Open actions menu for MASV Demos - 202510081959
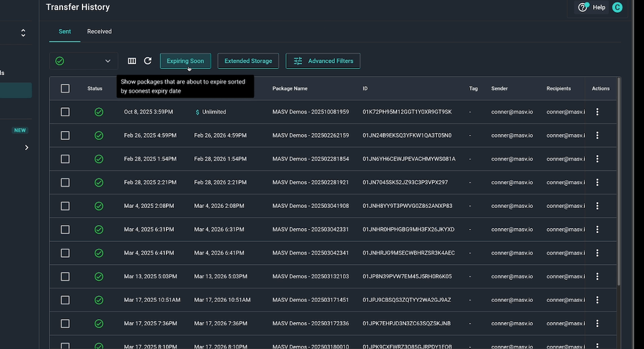Image resolution: width=644 pixels, height=349 pixels. tap(597, 112)
